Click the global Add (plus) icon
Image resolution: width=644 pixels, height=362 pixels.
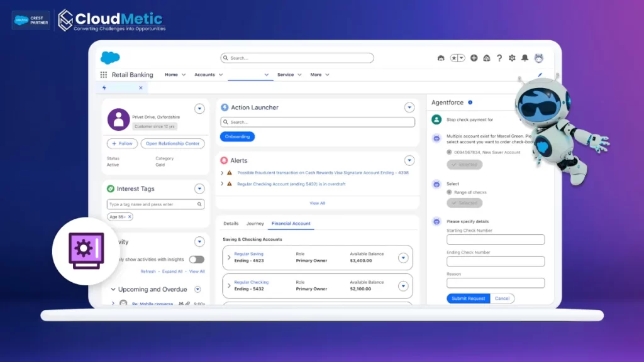474,58
